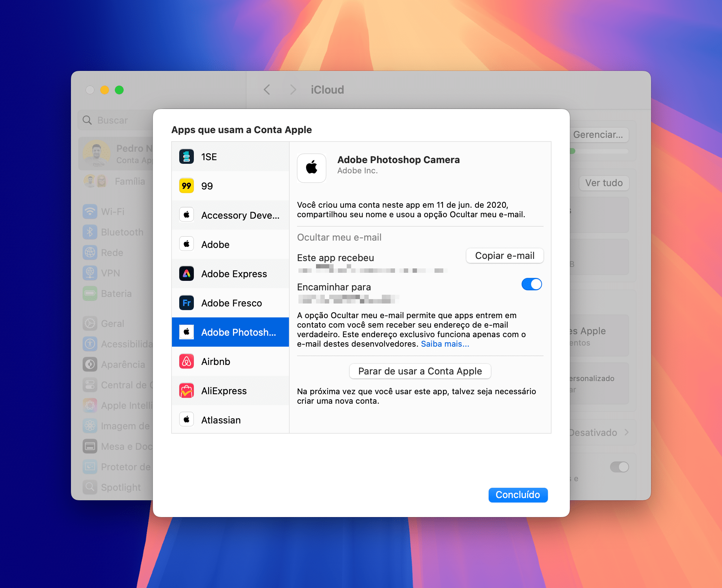Toggle the Encaminhar para switch off
The image size is (722, 588).
click(x=531, y=284)
